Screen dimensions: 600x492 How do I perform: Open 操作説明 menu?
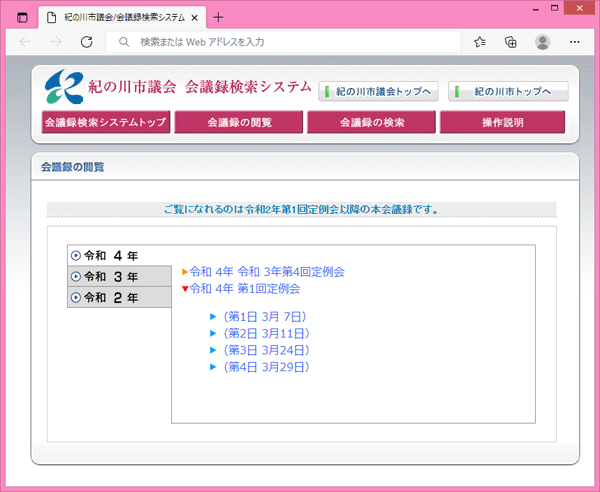click(502, 122)
